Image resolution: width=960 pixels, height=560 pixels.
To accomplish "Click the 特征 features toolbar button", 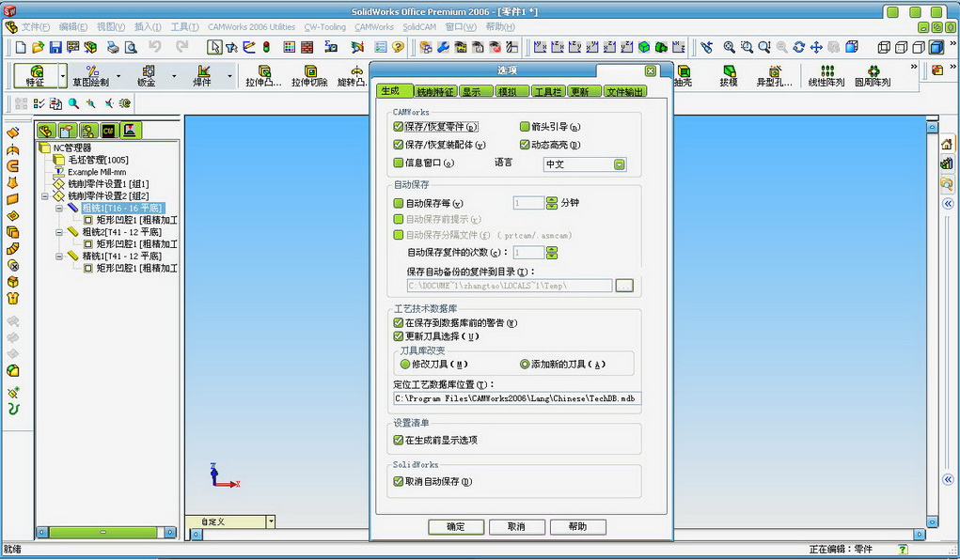I will pos(36,76).
